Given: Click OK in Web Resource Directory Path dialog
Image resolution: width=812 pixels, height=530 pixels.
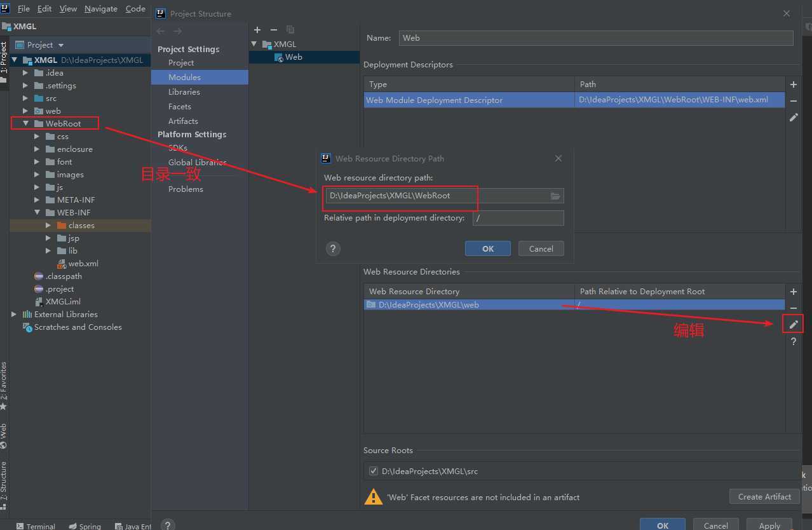Looking at the screenshot, I should [487, 249].
